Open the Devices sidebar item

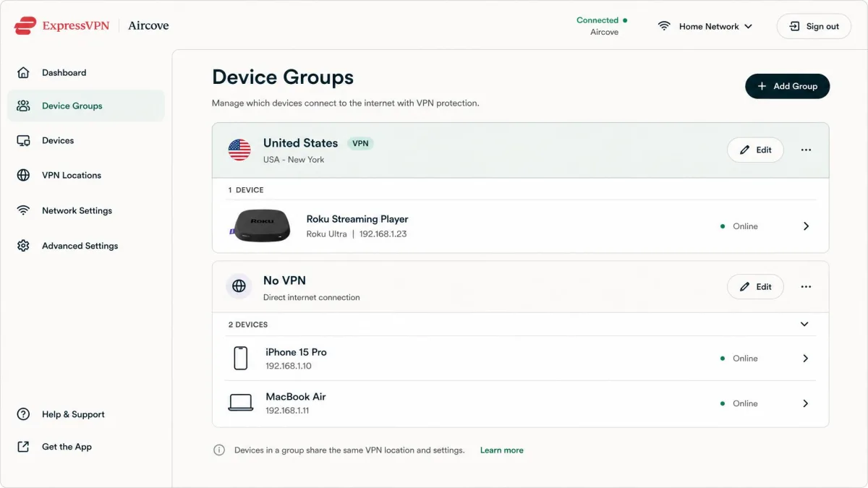(86, 140)
